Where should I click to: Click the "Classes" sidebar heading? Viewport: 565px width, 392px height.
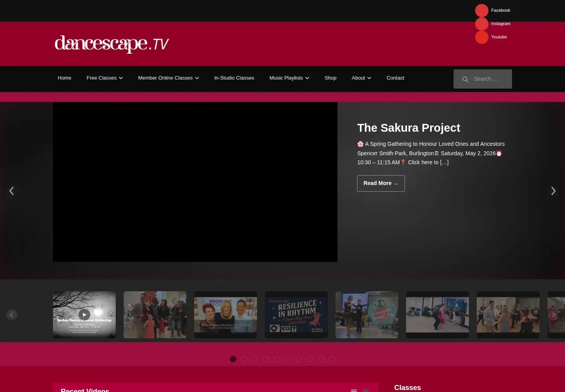point(408,388)
